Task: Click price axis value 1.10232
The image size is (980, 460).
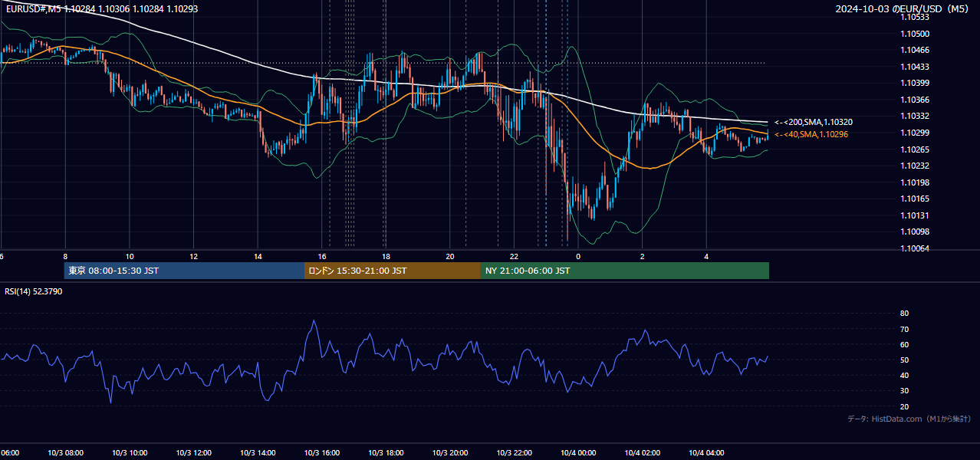Action: coord(916,166)
